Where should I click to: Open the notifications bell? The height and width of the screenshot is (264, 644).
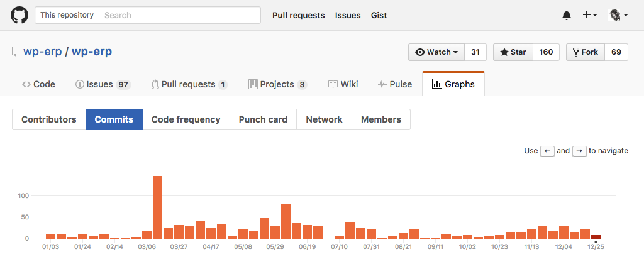567,15
